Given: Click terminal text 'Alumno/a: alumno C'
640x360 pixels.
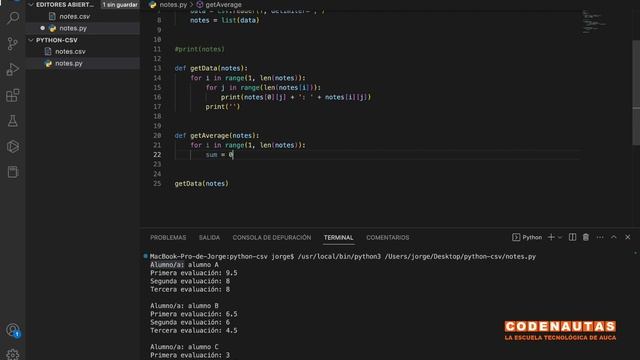Looking at the screenshot, I should point(184,347).
